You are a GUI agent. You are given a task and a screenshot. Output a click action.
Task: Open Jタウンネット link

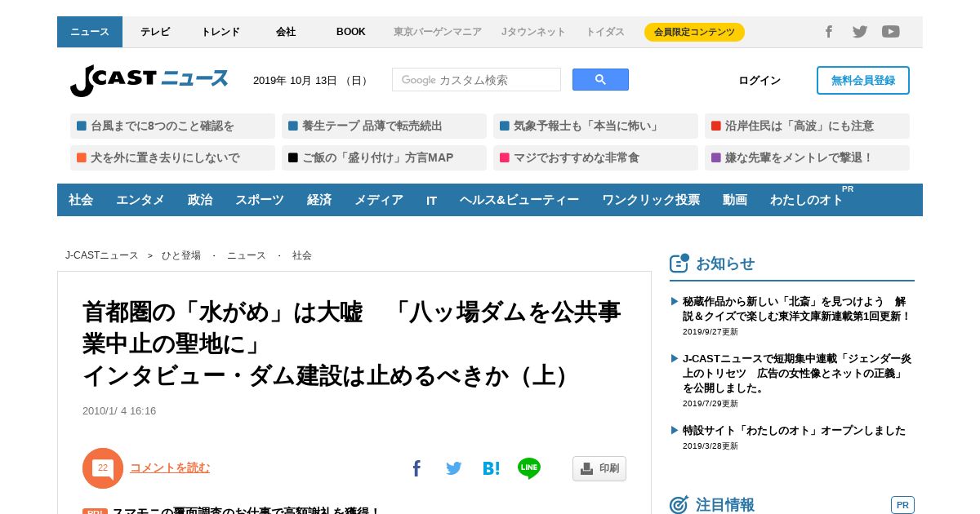533,32
